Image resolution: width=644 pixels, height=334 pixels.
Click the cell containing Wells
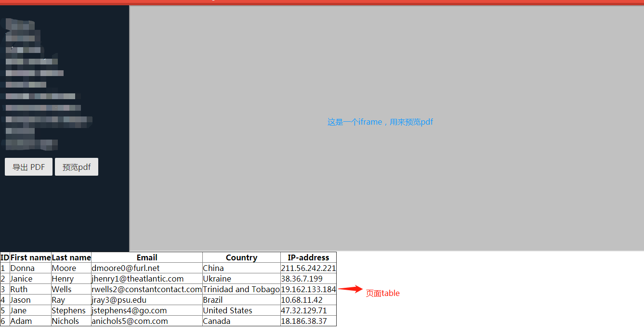point(71,289)
